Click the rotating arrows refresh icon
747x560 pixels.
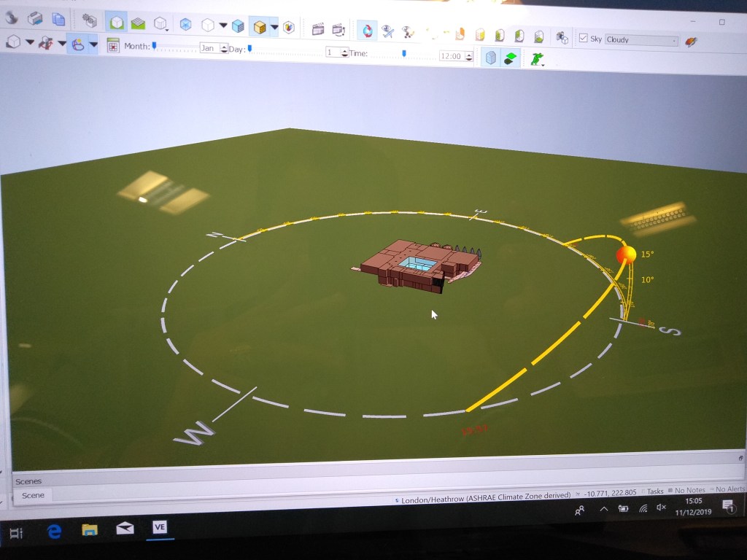[x=367, y=31]
